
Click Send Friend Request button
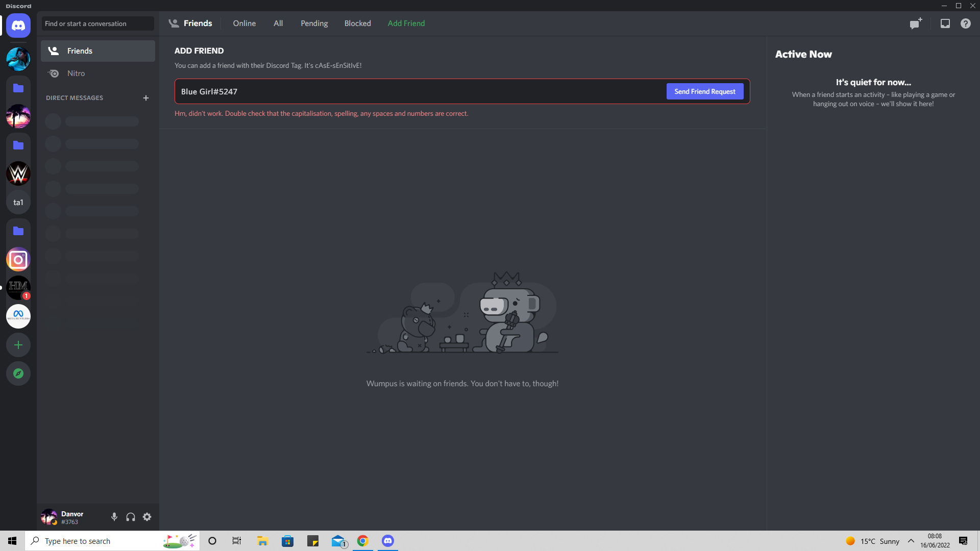tap(704, 91)
